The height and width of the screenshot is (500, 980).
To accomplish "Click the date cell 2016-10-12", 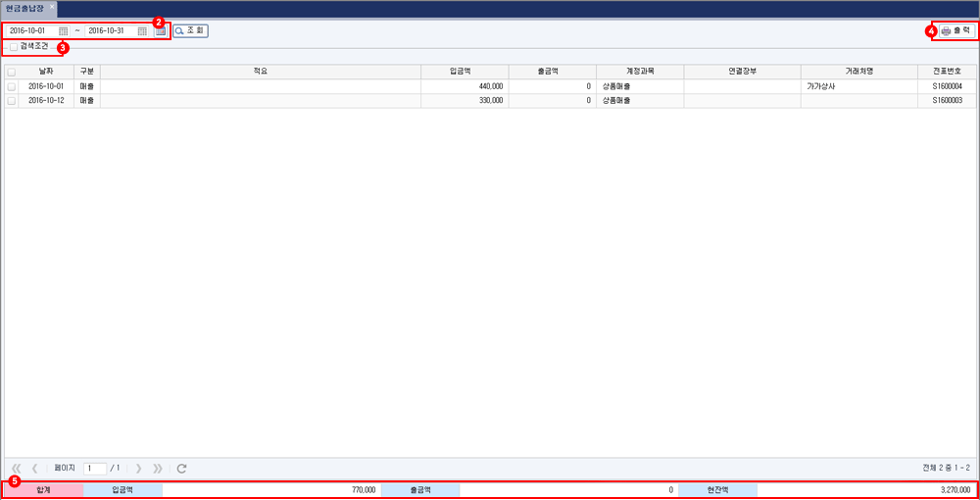I will point(46,100).
